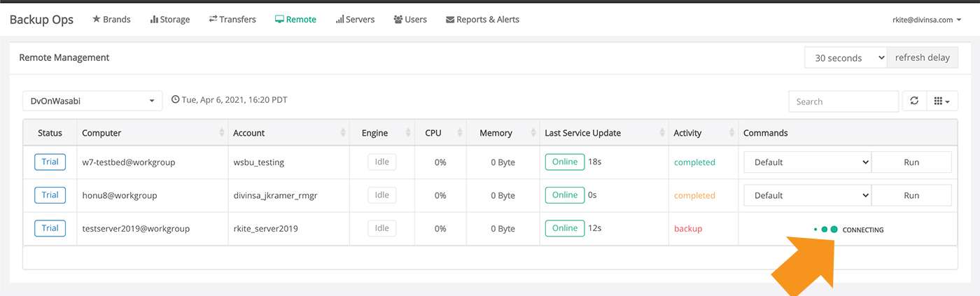Click account rkite_server2019
Image resolution: width=980 pixels, height=296 pixels.
(x=267, y=229)
